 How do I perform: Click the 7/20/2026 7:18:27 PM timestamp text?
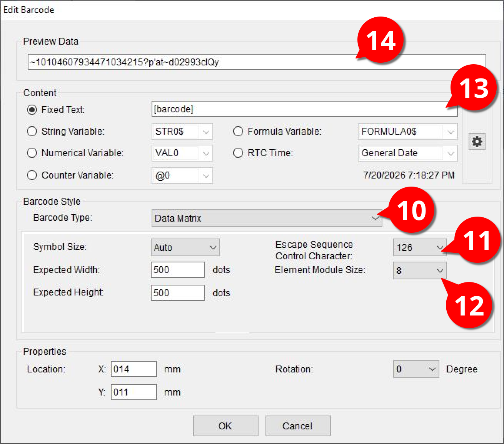click(x=409, y=175)
